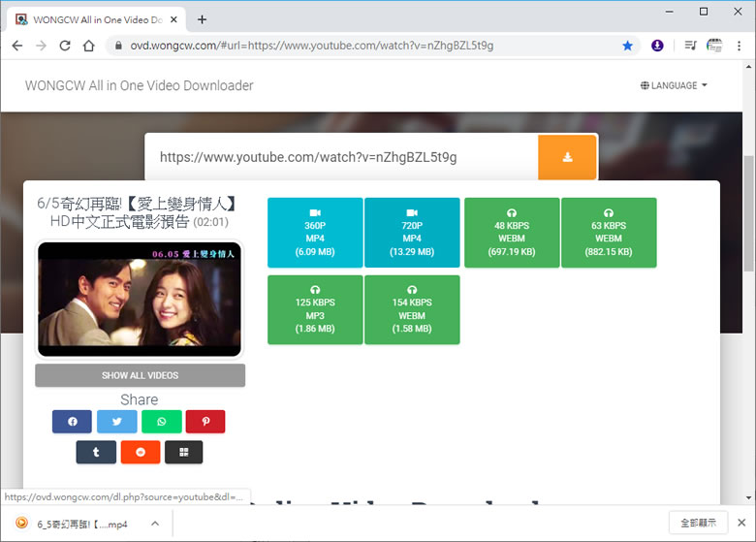Image resolution: width=756 pixels, height=542 pixels.
Task: Share on WhatsApp
Action: click(x=162, y=422)
